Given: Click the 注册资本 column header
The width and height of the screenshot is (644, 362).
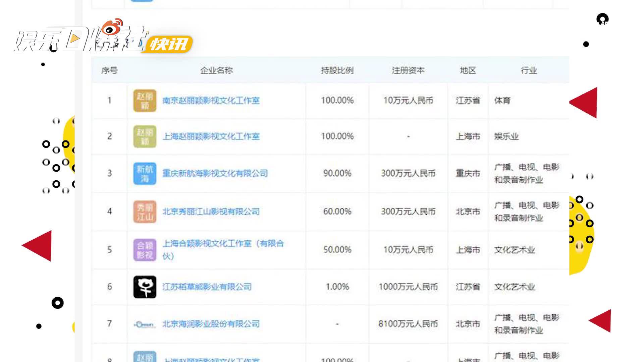Looking at the screenshot, I should 408,70.
